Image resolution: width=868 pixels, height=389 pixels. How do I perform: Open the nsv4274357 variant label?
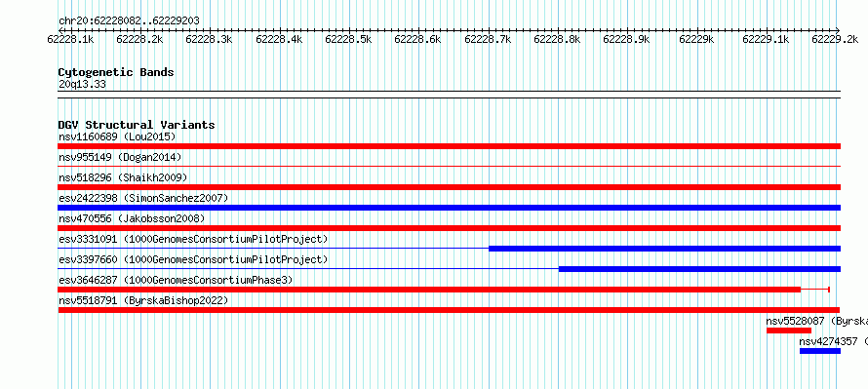833,341
